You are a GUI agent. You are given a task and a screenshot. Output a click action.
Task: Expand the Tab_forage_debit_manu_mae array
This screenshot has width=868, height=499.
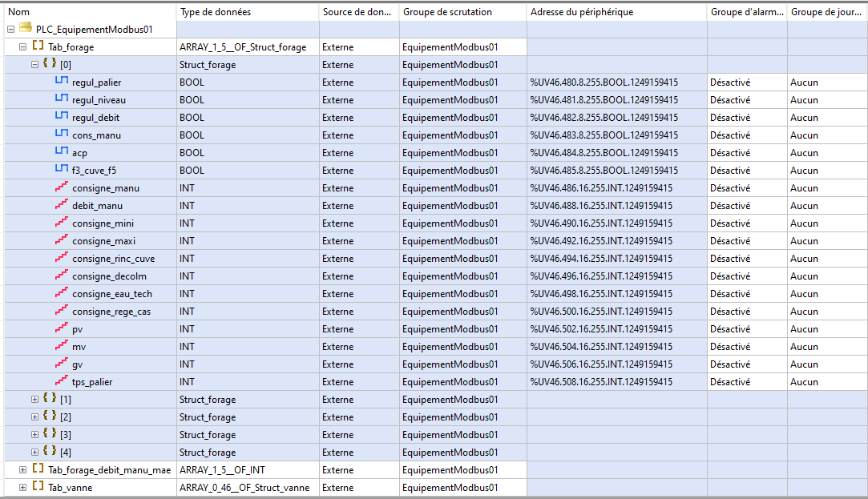pyautogui.click(x=22, y=469)
